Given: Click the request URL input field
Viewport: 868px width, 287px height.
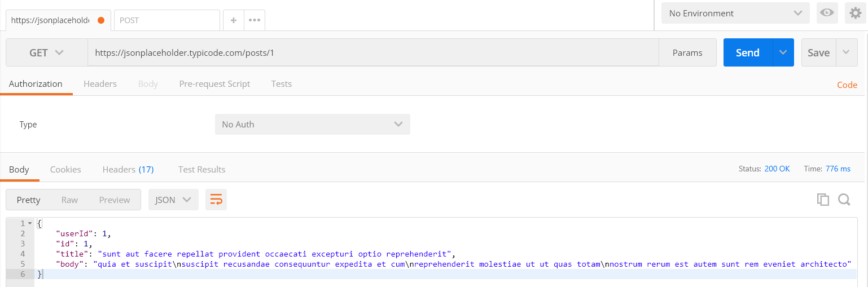Looking at the screenshot, I should point(372,52).
